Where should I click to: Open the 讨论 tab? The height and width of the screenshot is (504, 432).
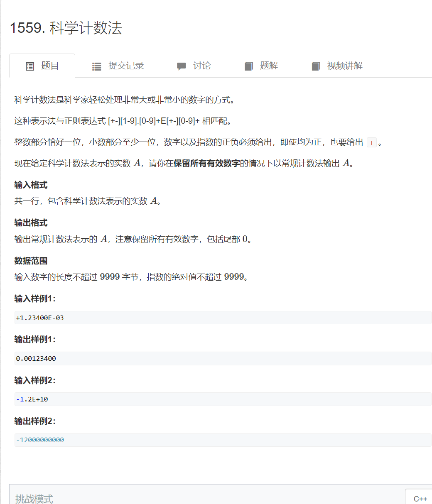tap(194, 66)
